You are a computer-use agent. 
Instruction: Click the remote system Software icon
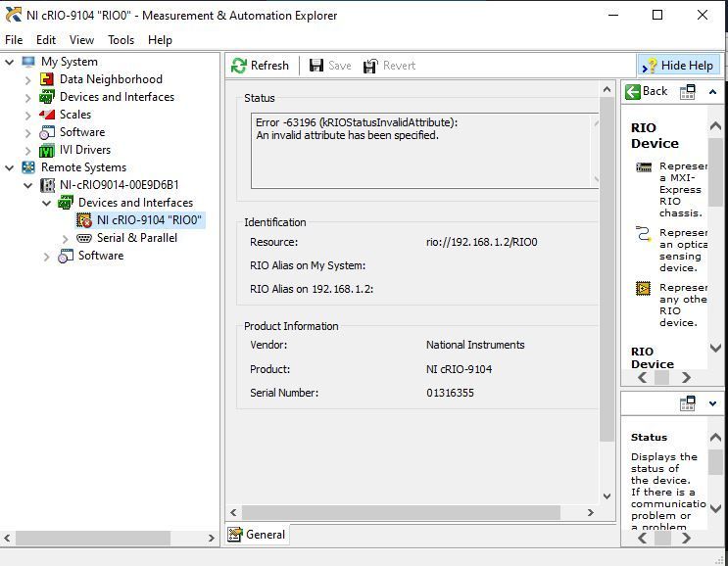click(x=66, y=257)
